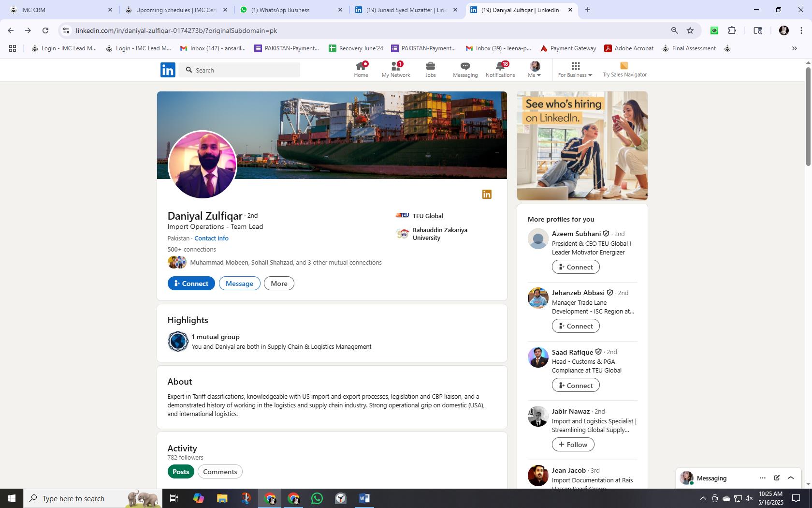This screenshot has width=812, height=508.
Task: Open the More actions button
Action: 279,284
